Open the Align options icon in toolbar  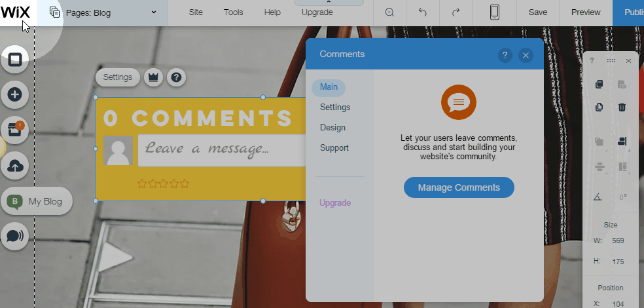pos(622,142)
